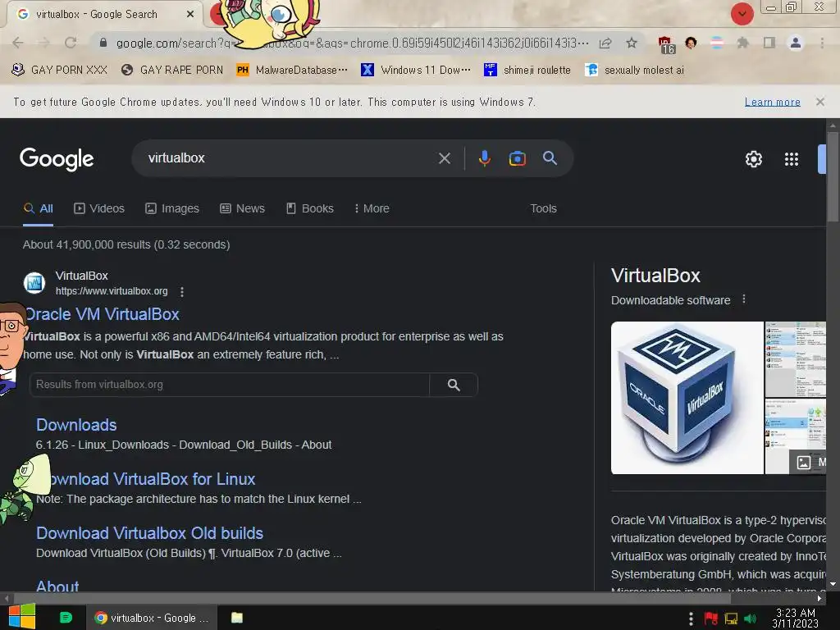Close the virtualbox Google Search tab
This screenshot has height=630, width=840.
point(189,15)
